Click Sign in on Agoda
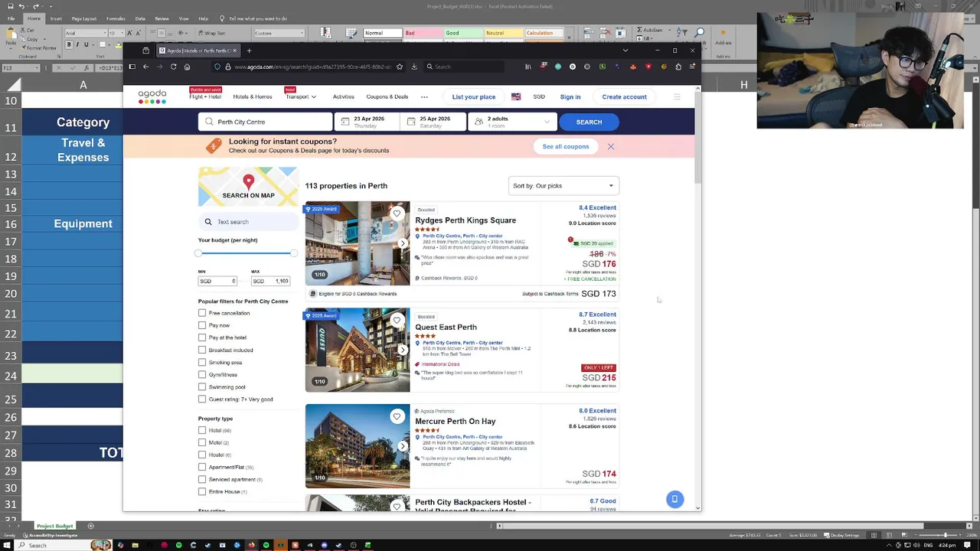 click(x=570, y=97)
